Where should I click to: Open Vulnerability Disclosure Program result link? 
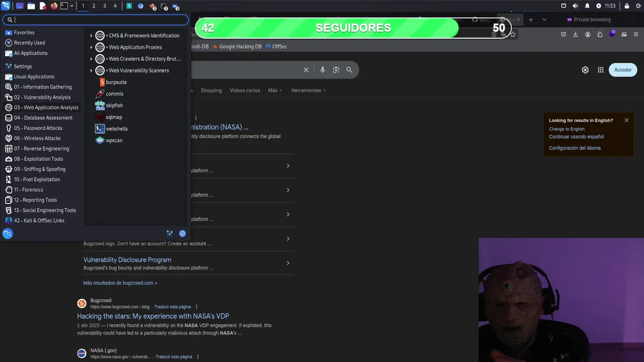(x=127, y=260)
